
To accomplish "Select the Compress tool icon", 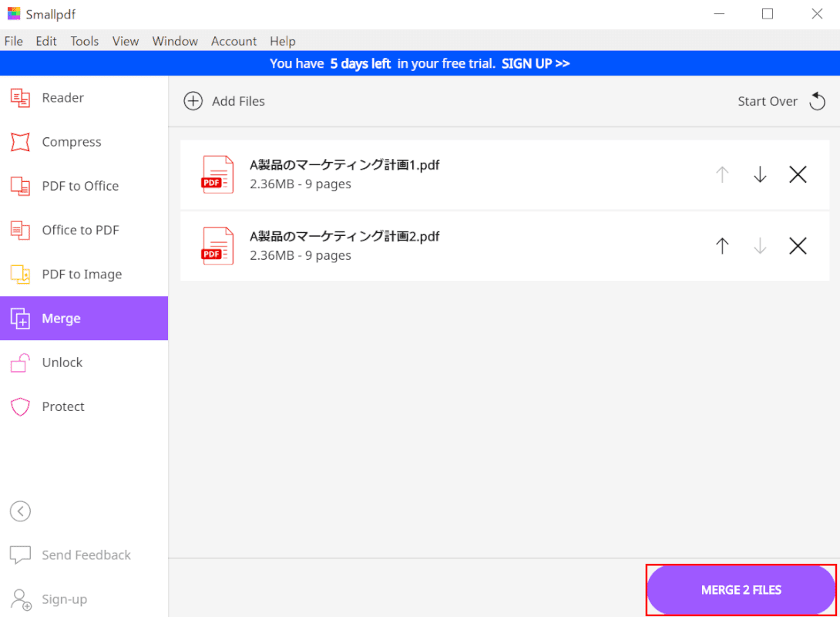I will [x=20, y=142].
